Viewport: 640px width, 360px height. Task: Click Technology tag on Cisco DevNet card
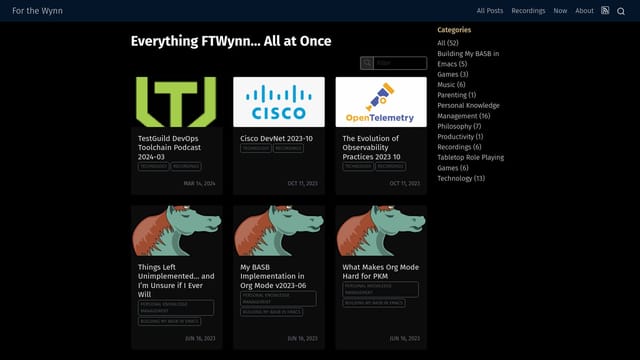(x=256, y=148)
